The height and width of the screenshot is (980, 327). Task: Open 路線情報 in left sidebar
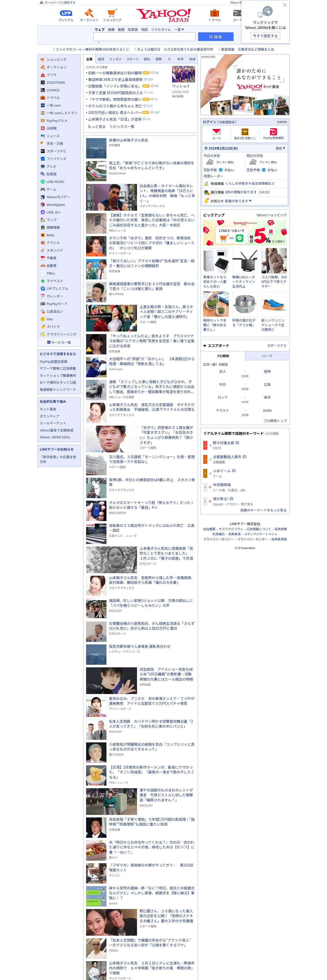pyautogui.click(x=53, y=227)
